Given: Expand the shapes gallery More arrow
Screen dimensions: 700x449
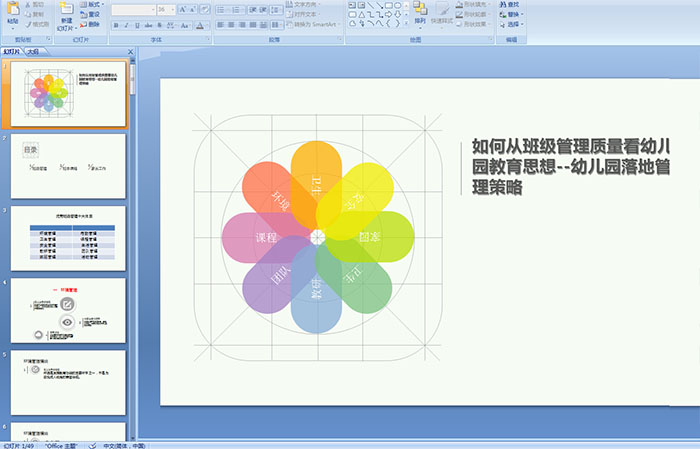Looking at the screenshot, I should pyautogui.click(x=406, y=24).
